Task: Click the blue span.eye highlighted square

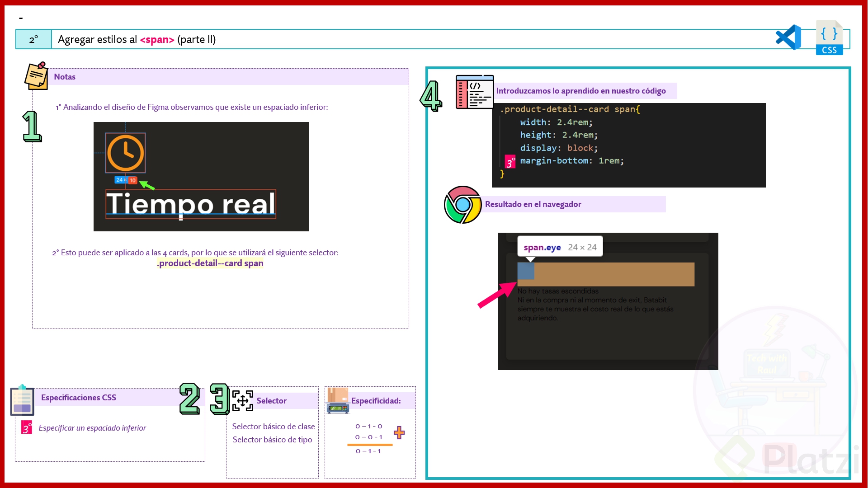Action: click(x=526, y=271)
